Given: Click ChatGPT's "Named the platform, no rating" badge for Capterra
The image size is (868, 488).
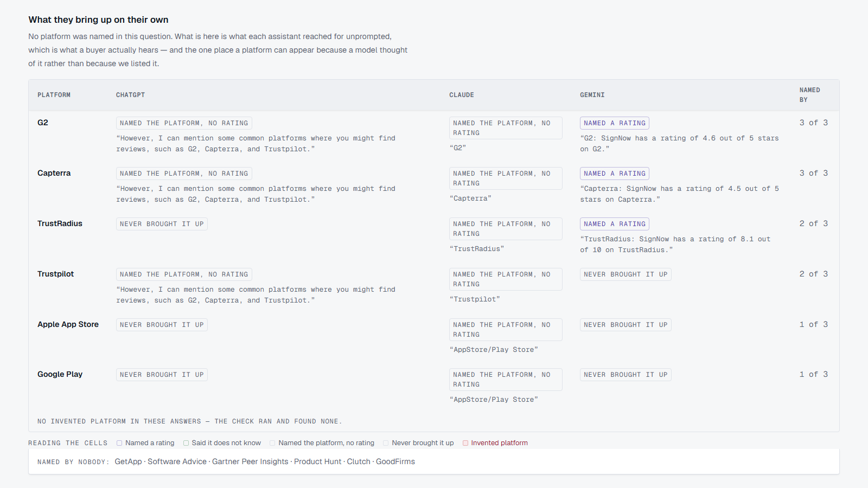Looking at the screenshot, I should 184,174.
